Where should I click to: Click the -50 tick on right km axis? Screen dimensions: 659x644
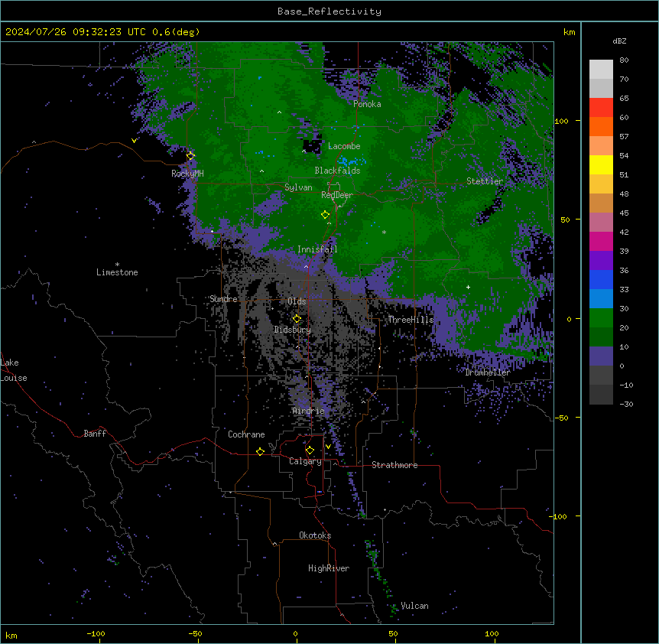click(x=561, y=418)
